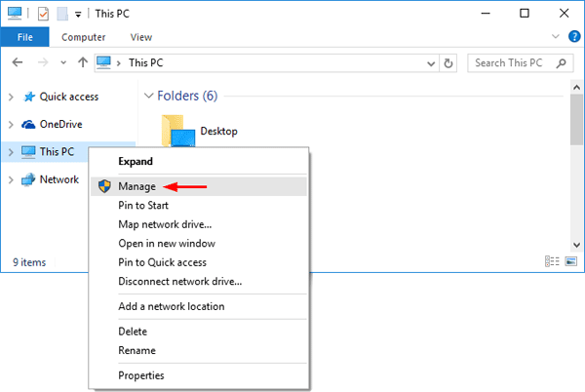This screenshot has height=392, width=585.
Task: Open the address bar history dropdown
Action: 431,62
